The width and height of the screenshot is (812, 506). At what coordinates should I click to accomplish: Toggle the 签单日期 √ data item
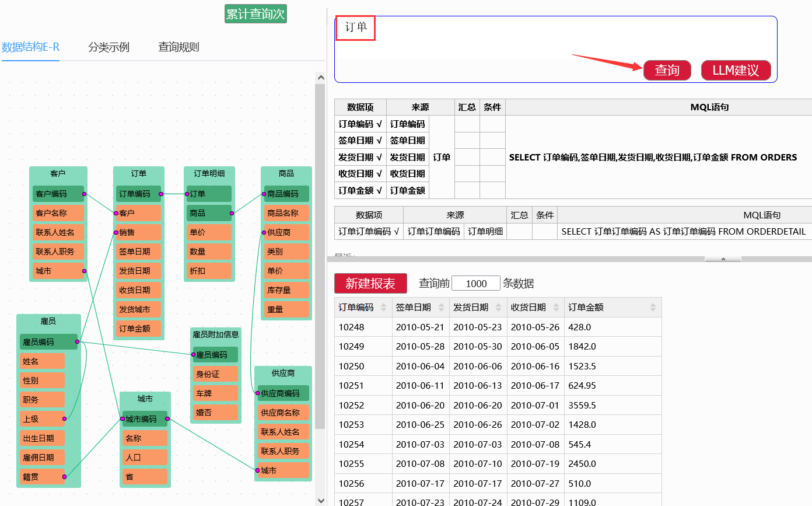(360, 141)
